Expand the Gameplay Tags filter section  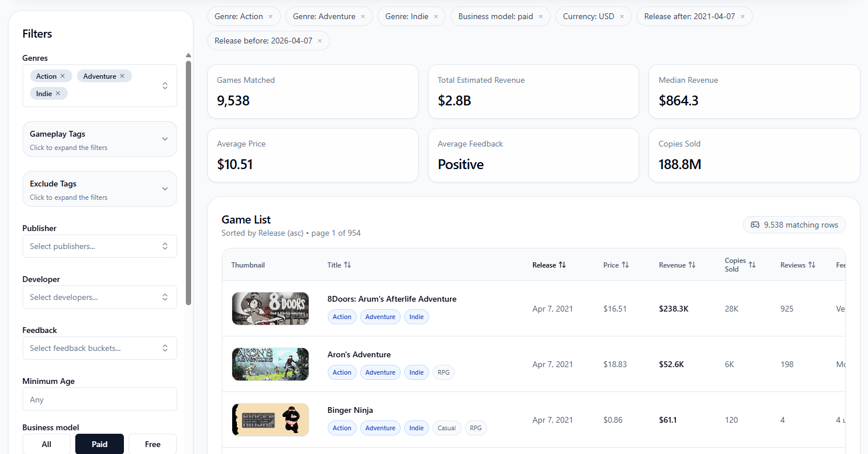(x=99, y=139)
